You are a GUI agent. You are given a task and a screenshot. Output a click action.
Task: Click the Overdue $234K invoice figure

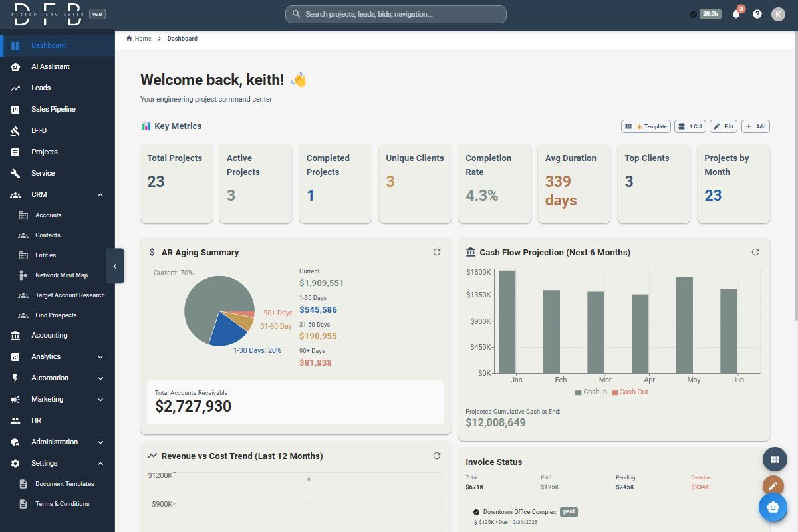700,487
